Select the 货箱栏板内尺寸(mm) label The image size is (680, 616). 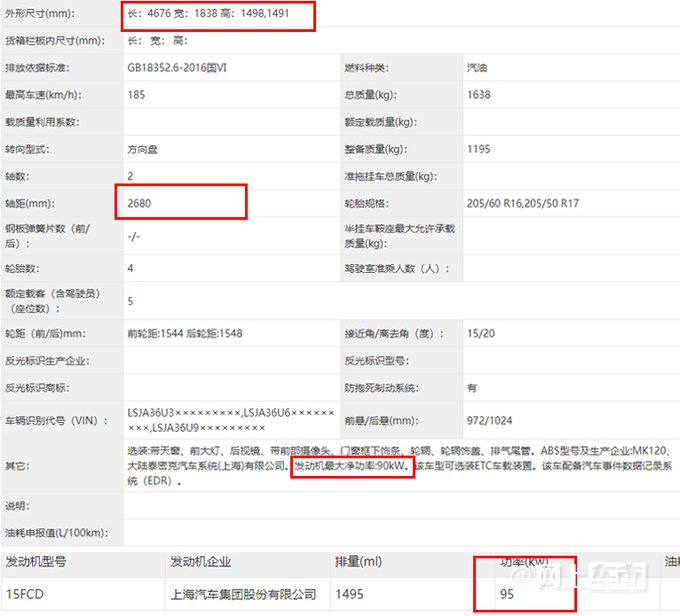(55, 41)
